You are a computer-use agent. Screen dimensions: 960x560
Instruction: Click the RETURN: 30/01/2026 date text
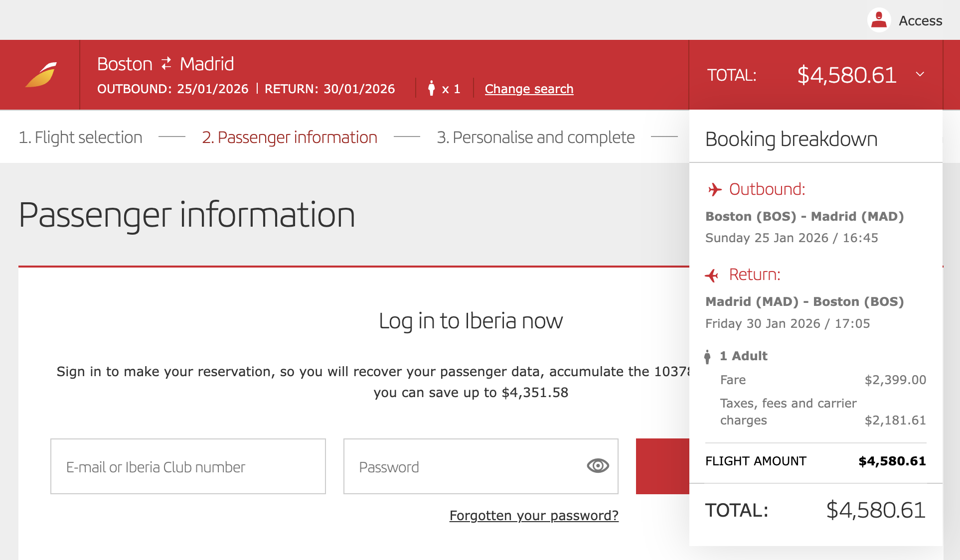click(x=329, y=89)
